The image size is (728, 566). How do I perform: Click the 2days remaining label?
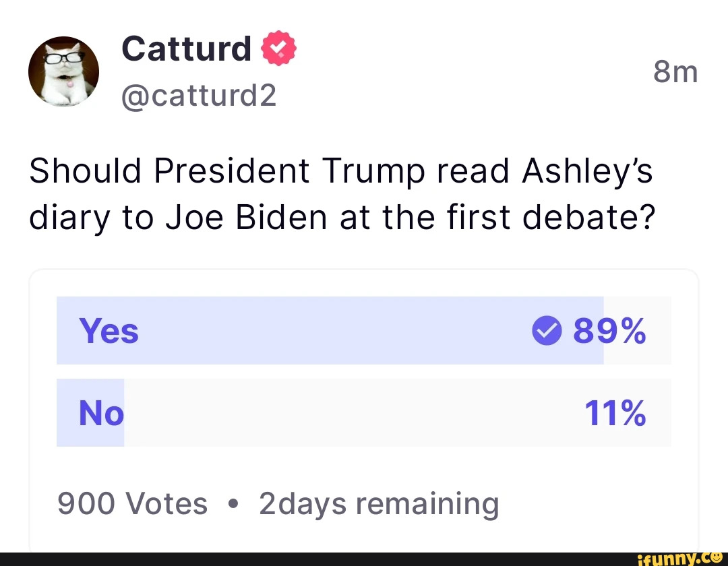pos(379,504)
